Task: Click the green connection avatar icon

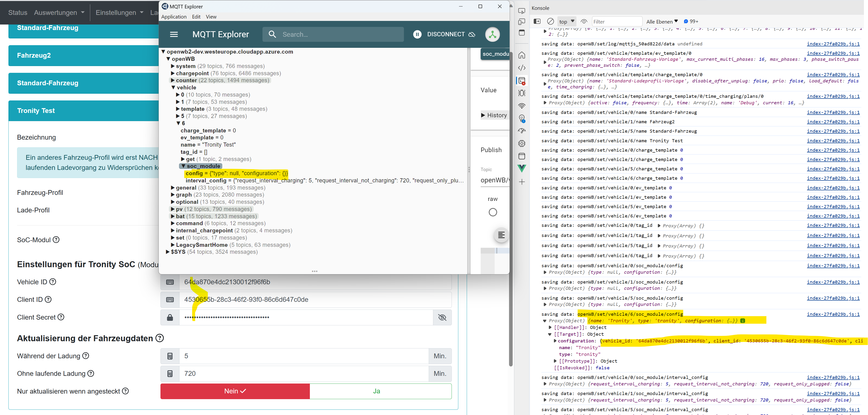Action: (492, 34)
